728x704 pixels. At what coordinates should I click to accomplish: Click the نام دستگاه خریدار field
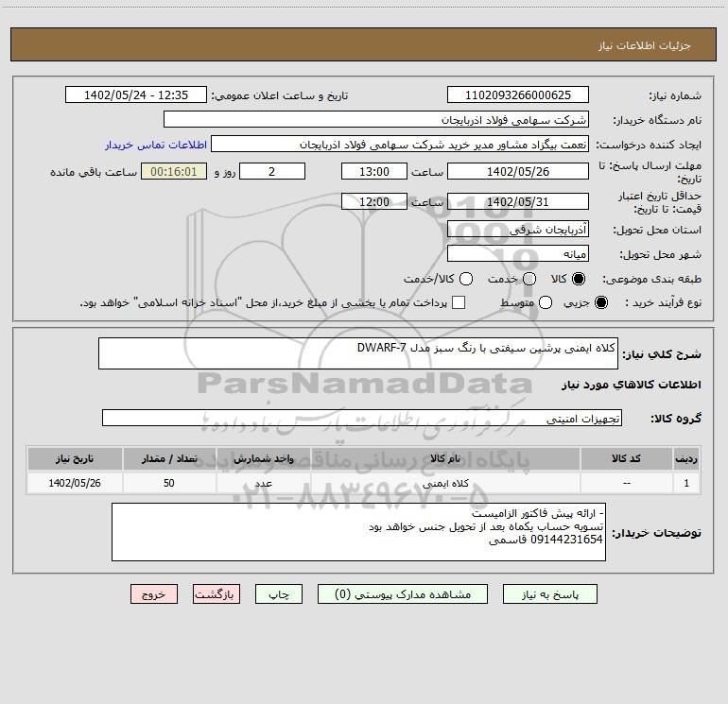click(376, 119)
